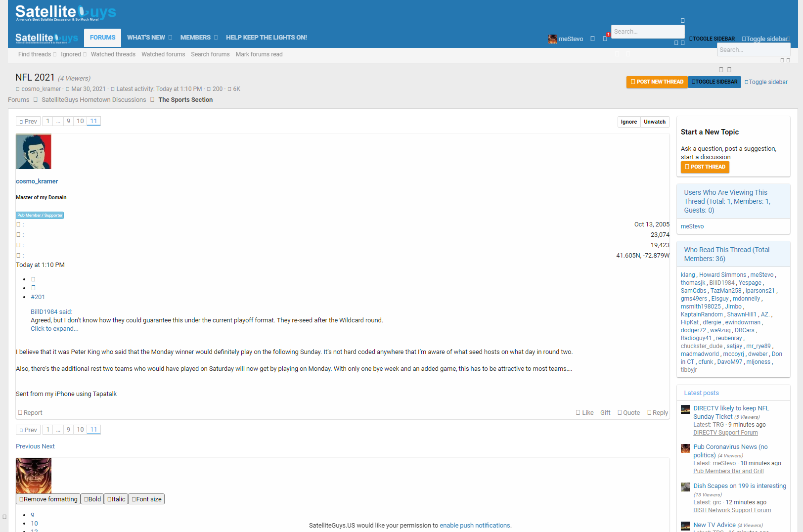This screenshot has height=532, width=803.
Task: Open the conversations icon beside meStevo
Action: [592, 39]
